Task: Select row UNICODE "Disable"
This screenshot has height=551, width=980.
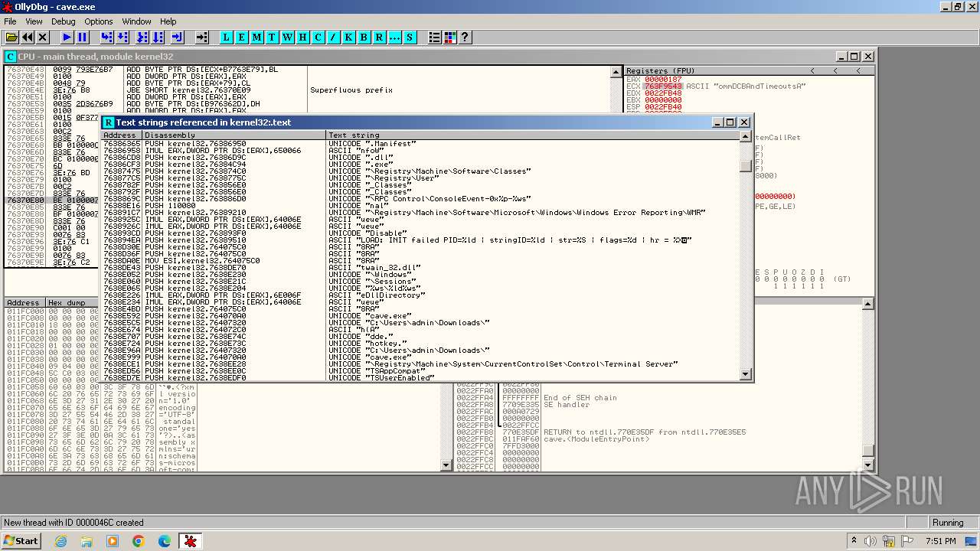Action: [x=421, y=233]
